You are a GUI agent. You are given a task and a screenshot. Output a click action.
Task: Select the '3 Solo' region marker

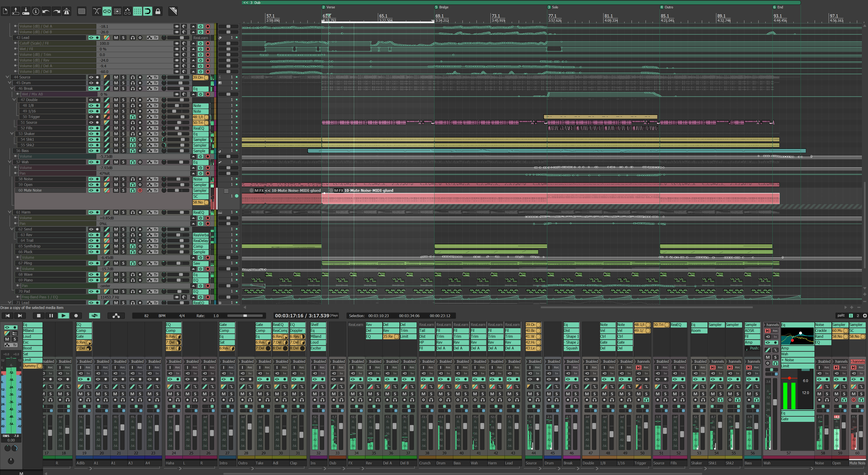[x=553, y=7]
